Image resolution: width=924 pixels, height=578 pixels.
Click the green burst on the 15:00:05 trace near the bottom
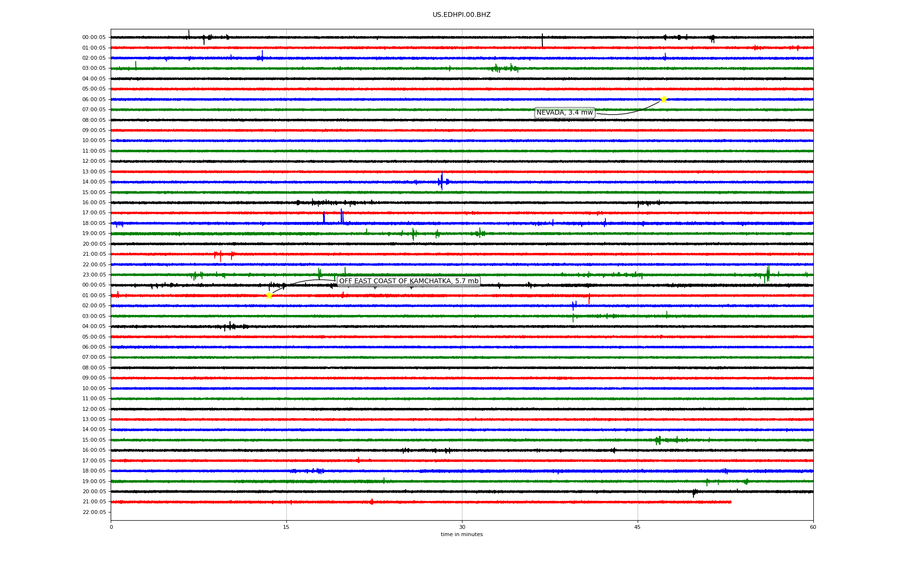pyautogui.click(x=658, y=440)
